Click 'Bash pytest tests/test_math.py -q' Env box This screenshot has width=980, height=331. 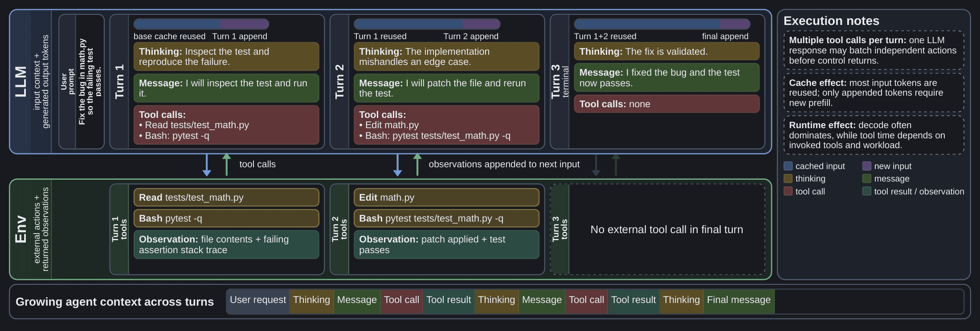pos(446,218)
